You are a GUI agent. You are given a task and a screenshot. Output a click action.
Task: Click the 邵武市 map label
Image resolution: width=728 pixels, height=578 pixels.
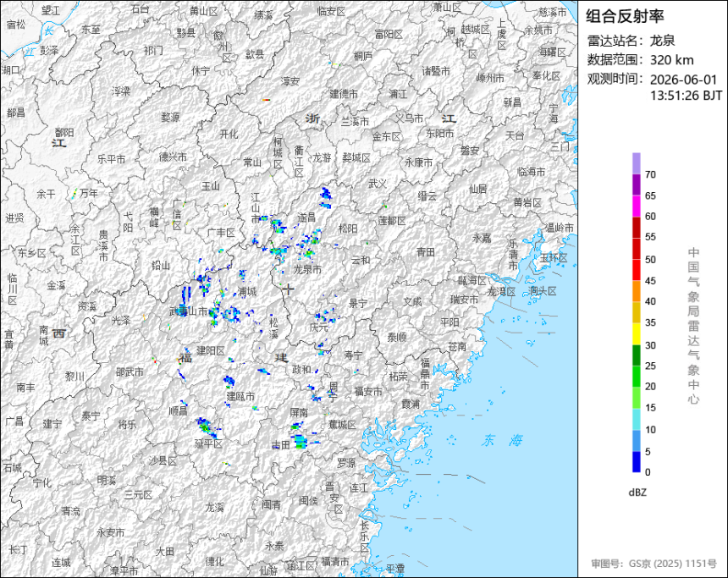coord(130,372)
